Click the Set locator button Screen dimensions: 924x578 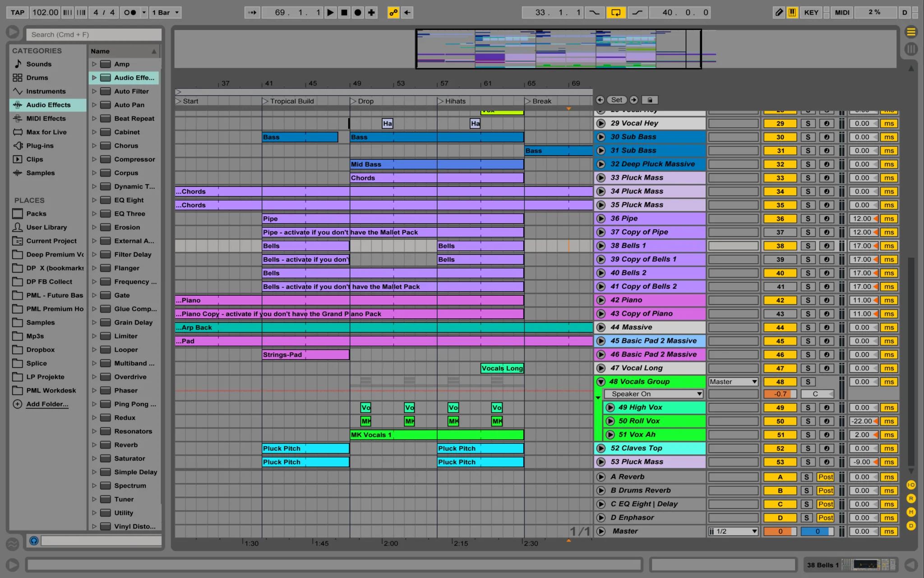click(617, 100)
